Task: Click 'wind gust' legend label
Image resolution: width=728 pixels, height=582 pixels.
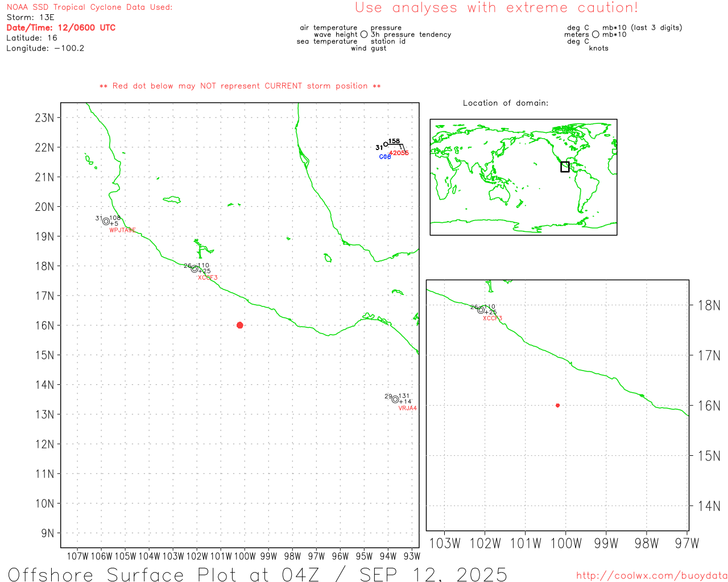Action: coord(369,48)
